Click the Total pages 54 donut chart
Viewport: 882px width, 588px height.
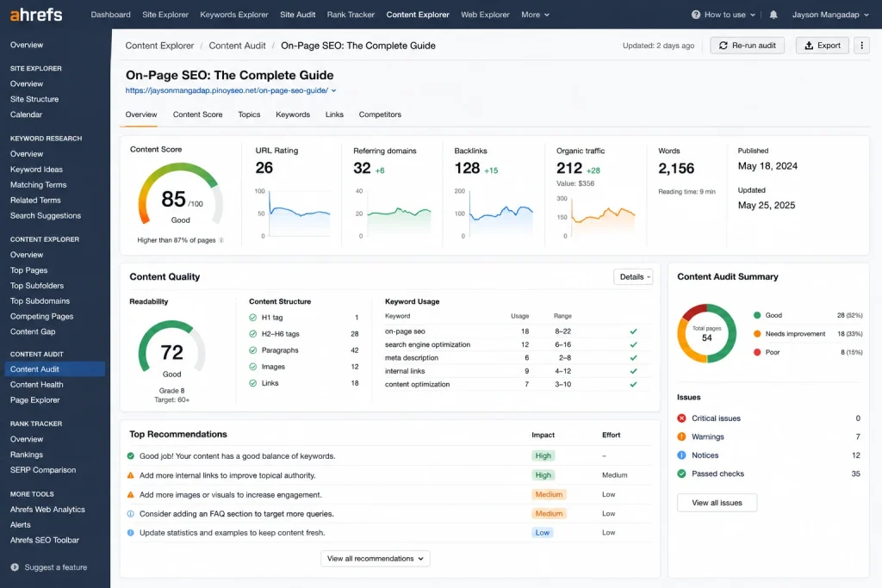click(x=706, y=333)
